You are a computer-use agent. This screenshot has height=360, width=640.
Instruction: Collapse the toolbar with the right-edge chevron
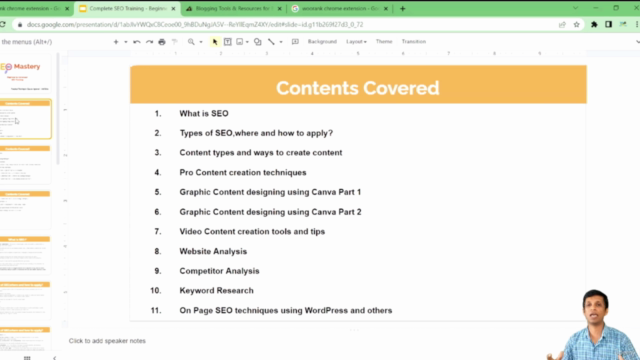click(x=637, y=42)
